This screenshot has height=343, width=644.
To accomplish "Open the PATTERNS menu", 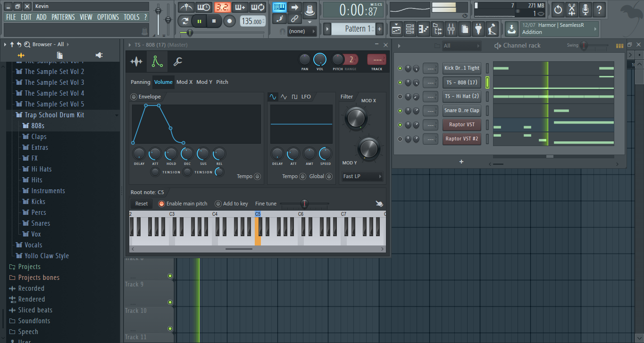I will point(63,17).
